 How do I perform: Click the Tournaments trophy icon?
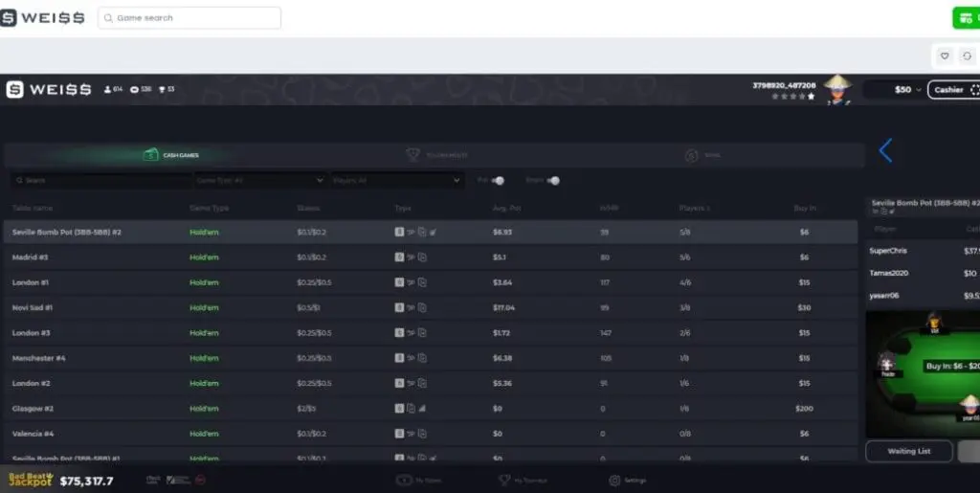tap(412, 155)
